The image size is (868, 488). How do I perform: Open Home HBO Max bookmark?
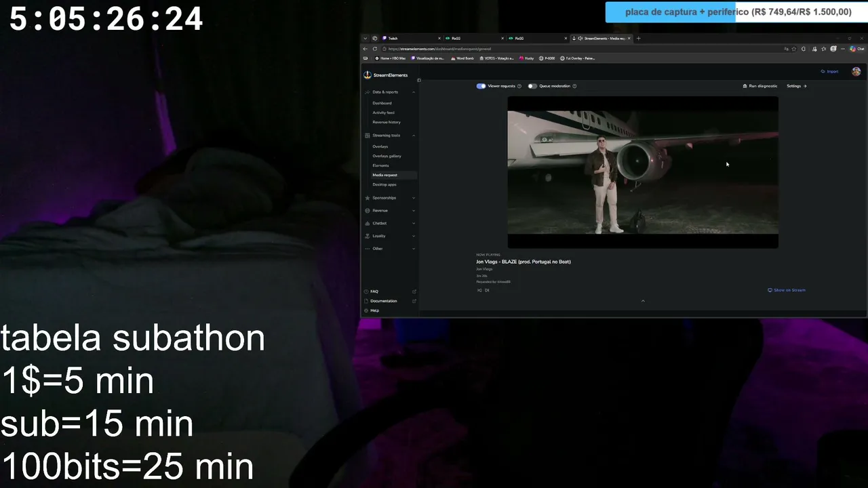[390, 58]
